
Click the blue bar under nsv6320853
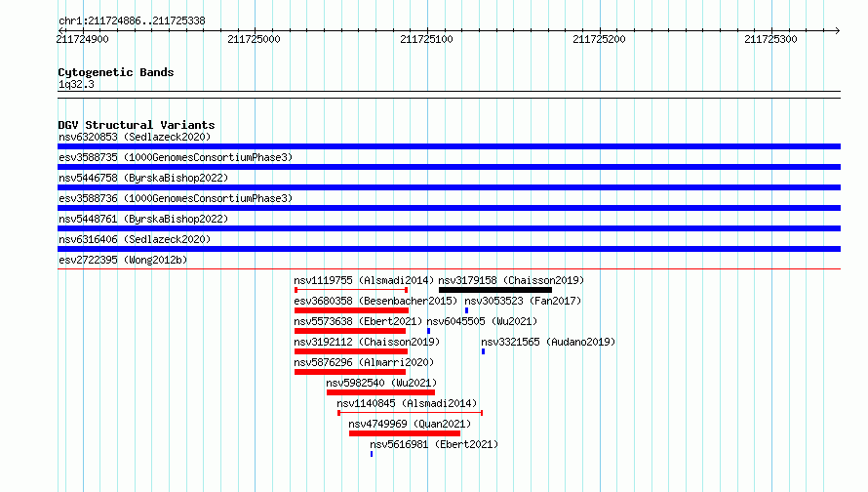(449, 146)
